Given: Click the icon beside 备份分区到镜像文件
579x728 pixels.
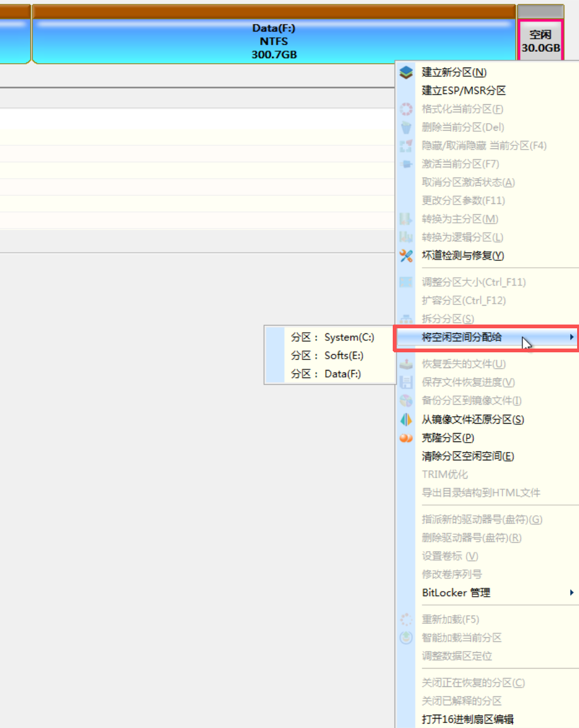Looking at the screenshot, I should tap(407, 401).
